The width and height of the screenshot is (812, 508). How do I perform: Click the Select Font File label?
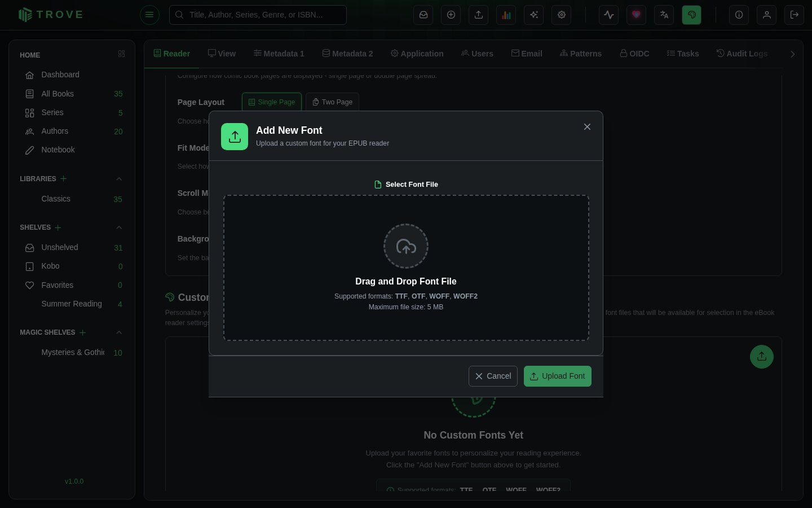(x=406, y=185)
